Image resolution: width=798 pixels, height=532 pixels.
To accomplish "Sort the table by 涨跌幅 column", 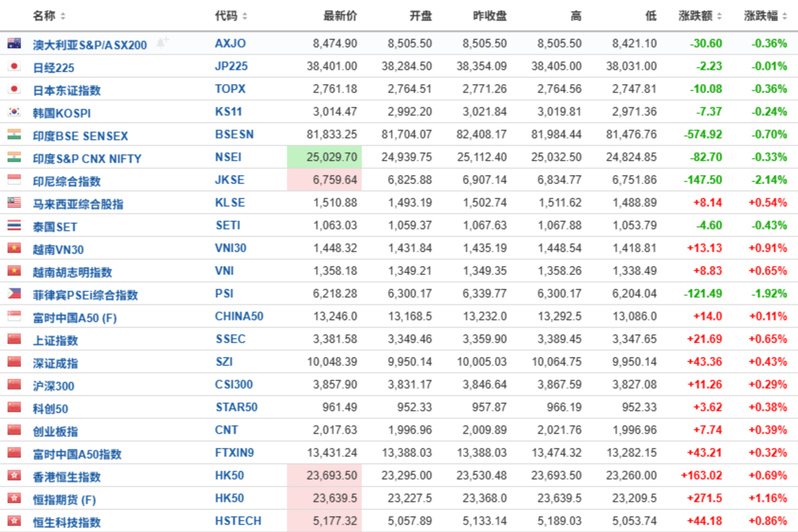I will [785, 17].
